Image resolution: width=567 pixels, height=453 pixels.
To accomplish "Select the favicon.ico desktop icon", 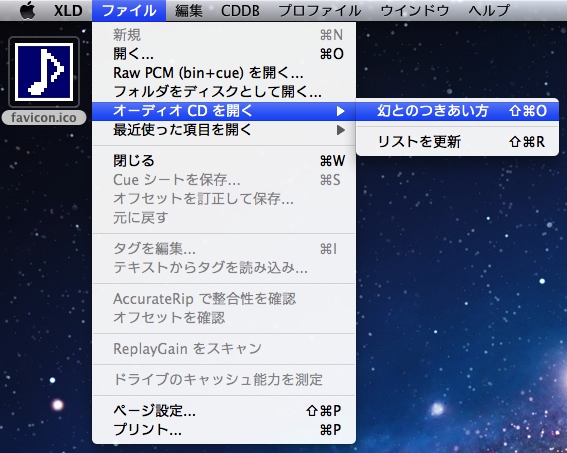I will tap(44, 72).
